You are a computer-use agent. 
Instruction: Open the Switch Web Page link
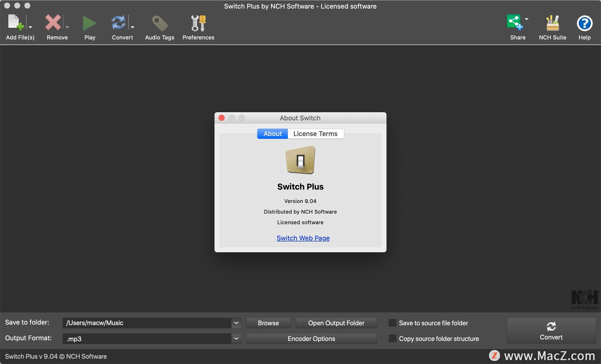tap(303, 238)
